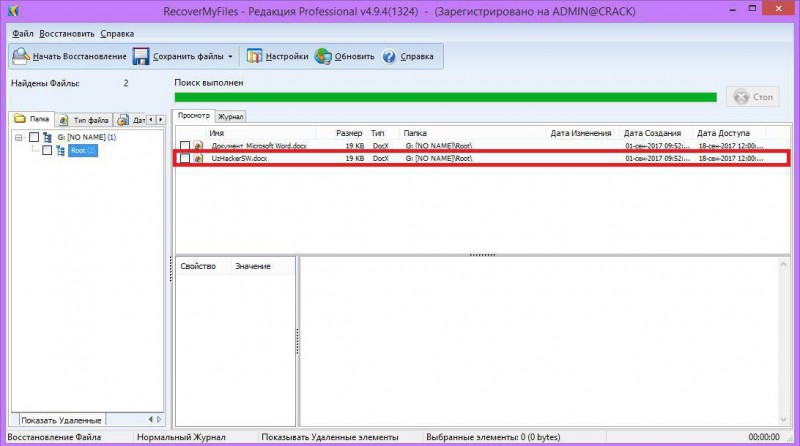Check the box for UzHackerSW.docx

pos(185,159)
